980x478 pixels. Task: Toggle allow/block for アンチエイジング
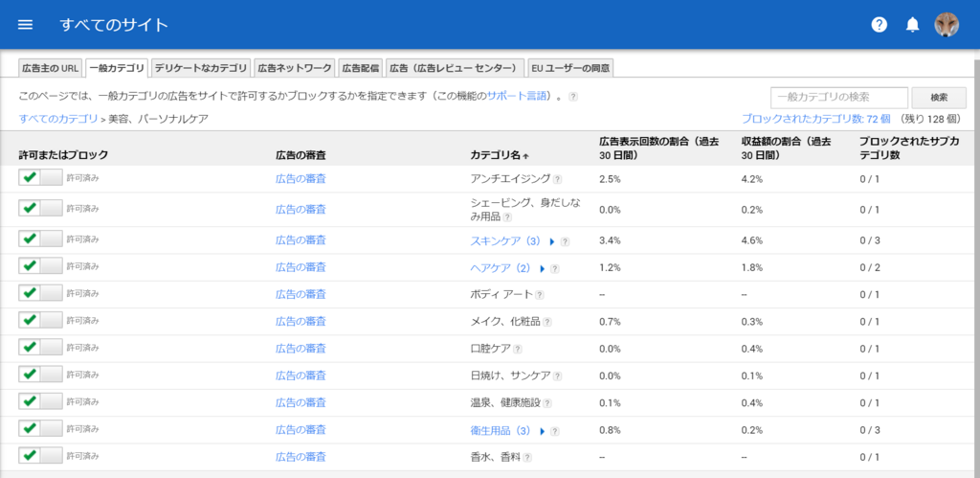[40, 177]
